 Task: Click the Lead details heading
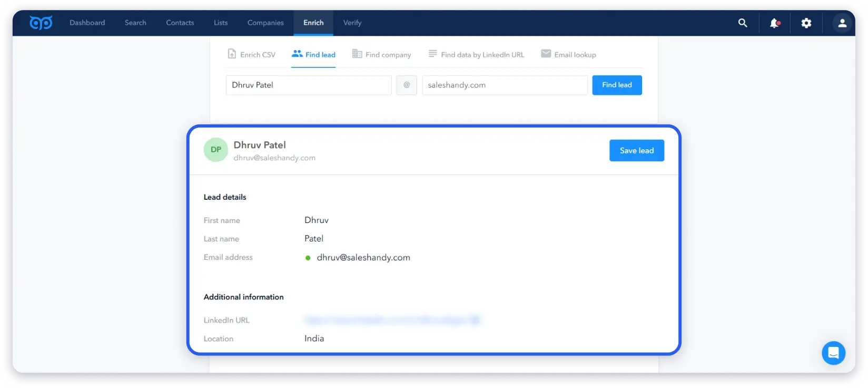[225, 197]
